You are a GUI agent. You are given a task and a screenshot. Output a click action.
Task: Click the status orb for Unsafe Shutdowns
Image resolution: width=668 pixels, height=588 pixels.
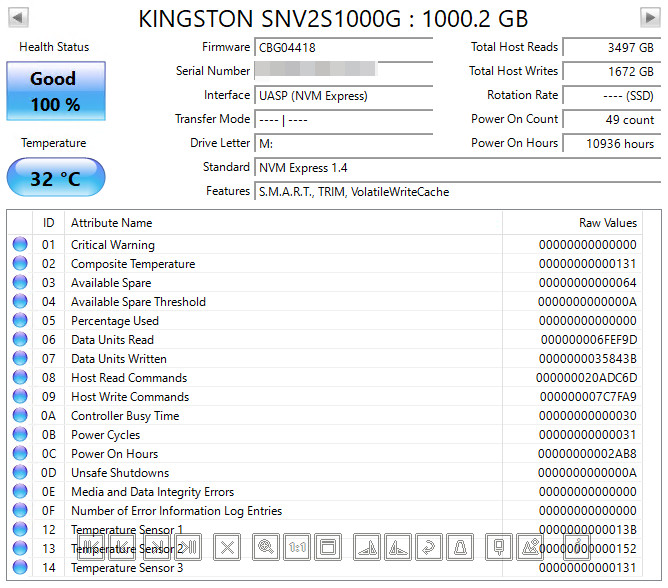tap(20, 472)
